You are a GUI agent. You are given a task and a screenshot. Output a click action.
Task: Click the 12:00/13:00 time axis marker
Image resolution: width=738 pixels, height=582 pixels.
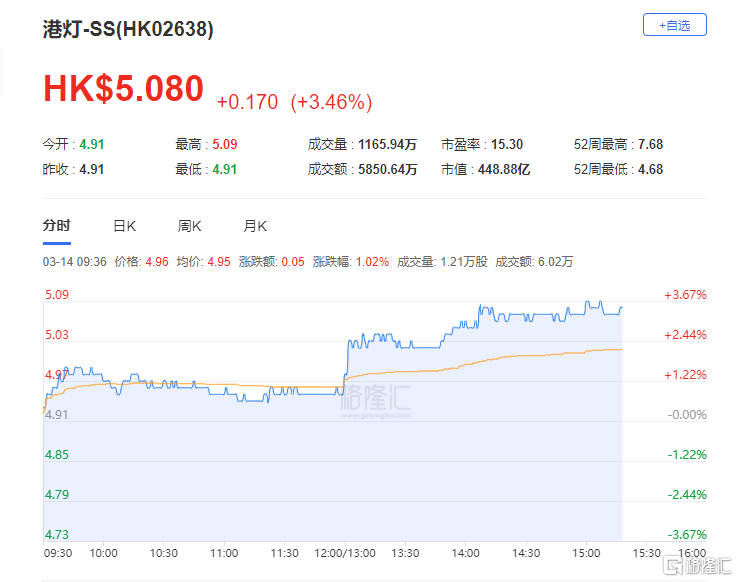click(345, 553)
